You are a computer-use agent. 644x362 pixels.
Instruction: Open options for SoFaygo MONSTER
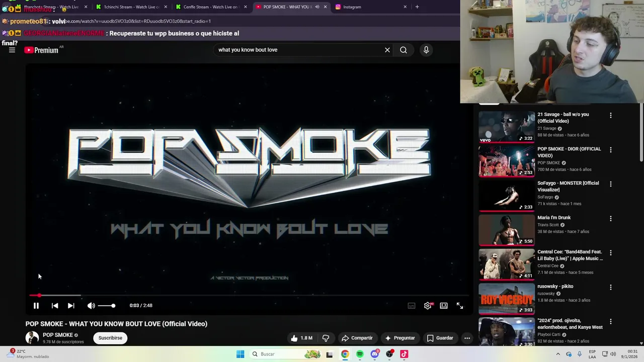coord(611,184)
